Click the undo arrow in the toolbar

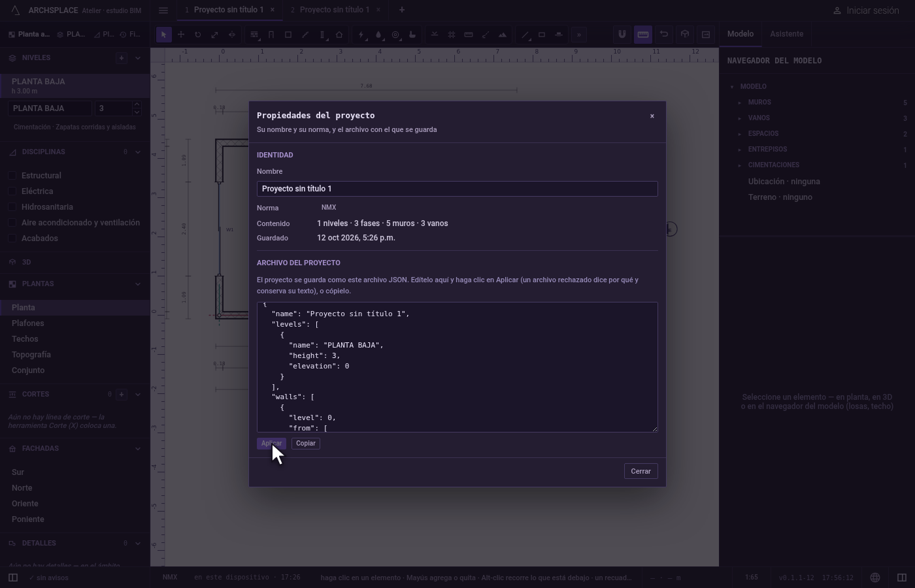coord(664,35)
